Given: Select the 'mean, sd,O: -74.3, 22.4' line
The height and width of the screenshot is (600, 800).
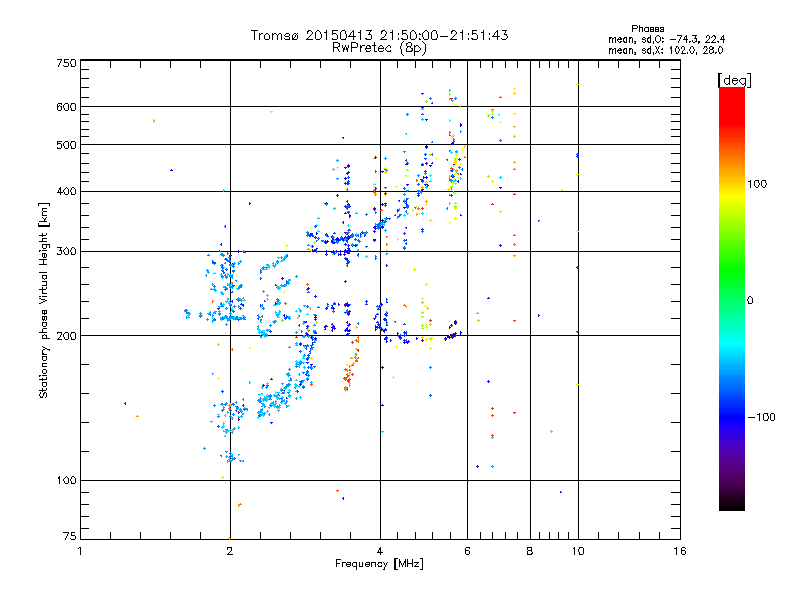Looking at the screenshot, I should [666, 39].
